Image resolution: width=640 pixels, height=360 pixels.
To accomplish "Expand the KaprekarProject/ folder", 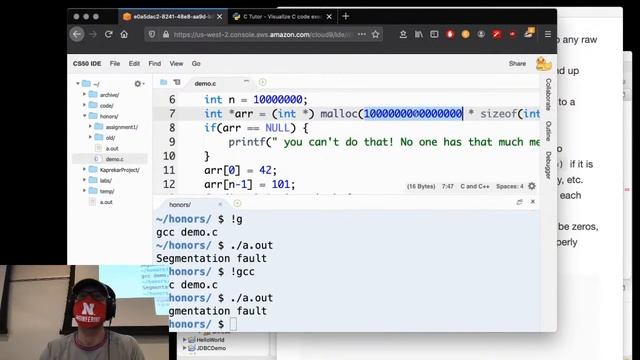I will pos(84,169).
